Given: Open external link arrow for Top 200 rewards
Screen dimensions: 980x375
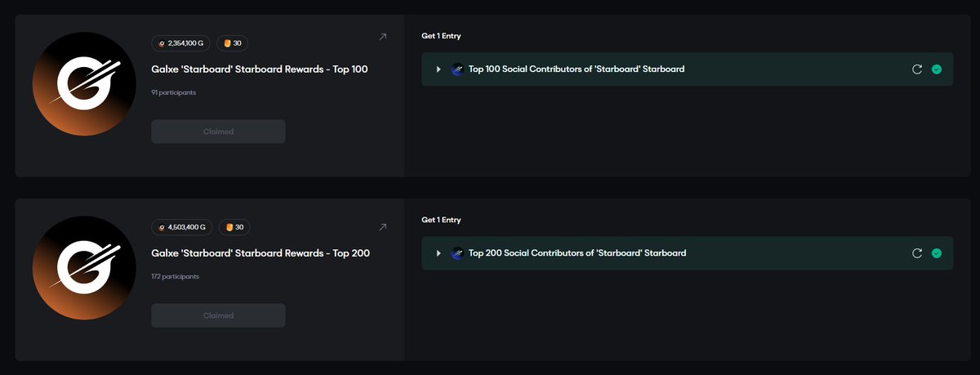Looking at the screenshot, I should (x=383, y=226).
